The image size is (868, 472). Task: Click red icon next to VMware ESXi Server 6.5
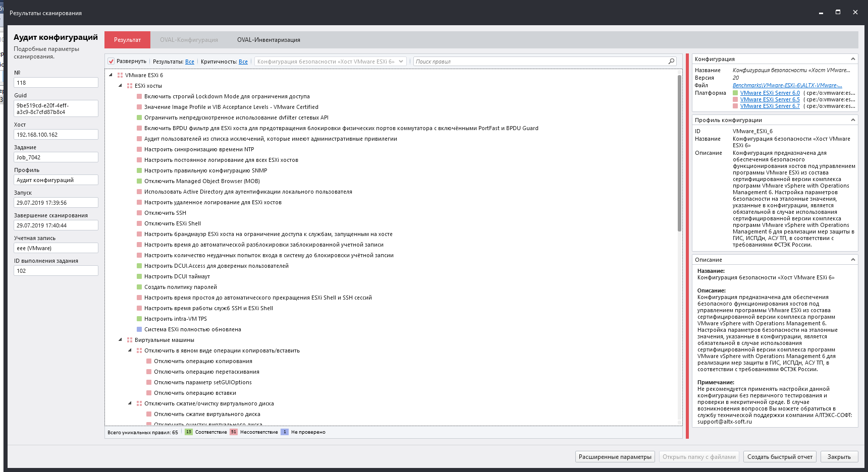coord(735,99)
